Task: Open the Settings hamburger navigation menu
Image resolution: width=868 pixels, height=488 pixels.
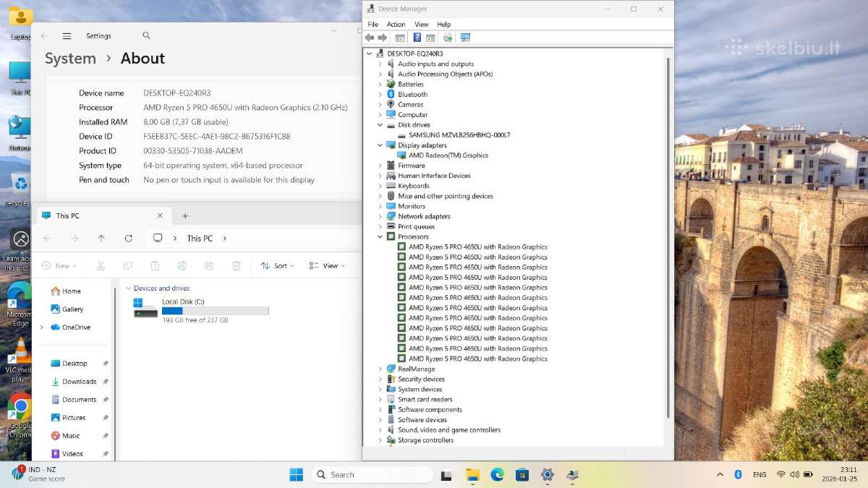Action: click(67, 36)
